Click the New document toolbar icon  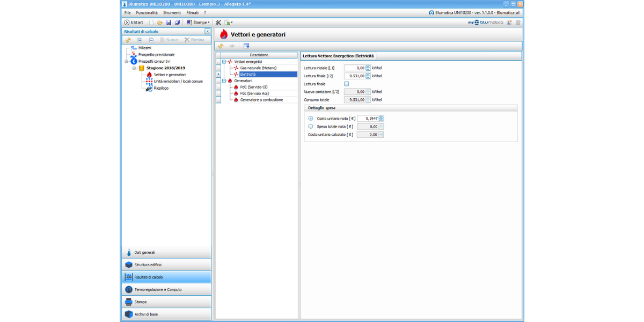pos(151,23)
